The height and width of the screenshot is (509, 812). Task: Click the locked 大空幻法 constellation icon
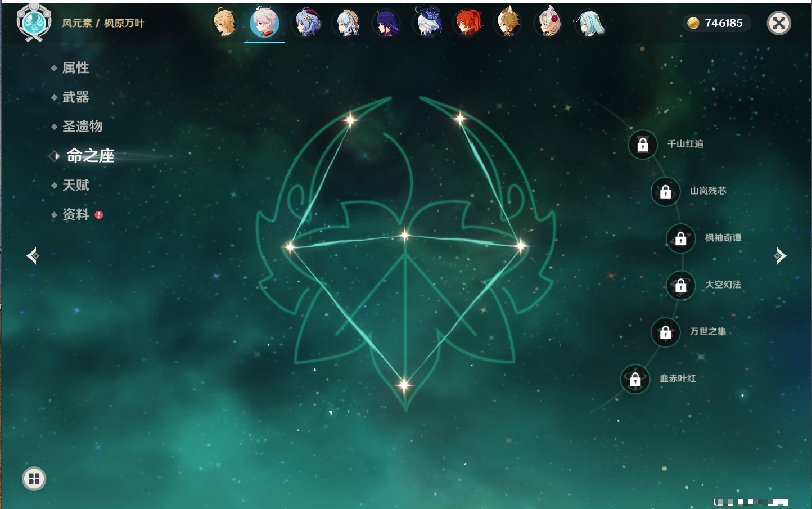tap(681, 286)
